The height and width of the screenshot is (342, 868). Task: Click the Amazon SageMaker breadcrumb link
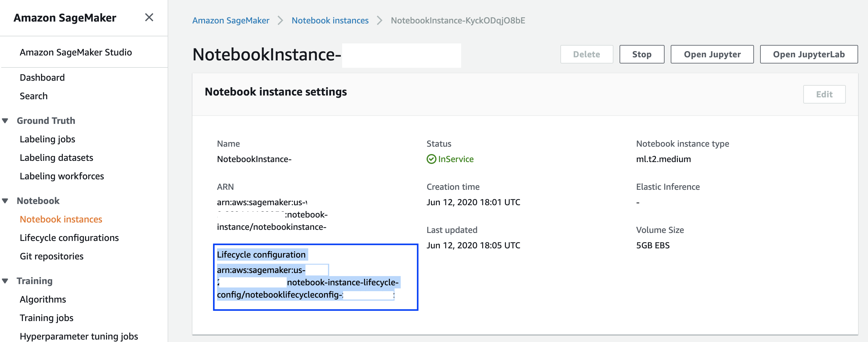click(231, 21)
